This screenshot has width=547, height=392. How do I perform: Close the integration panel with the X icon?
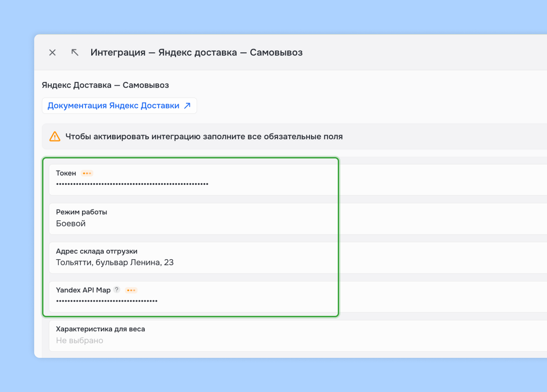pos(52,53)
